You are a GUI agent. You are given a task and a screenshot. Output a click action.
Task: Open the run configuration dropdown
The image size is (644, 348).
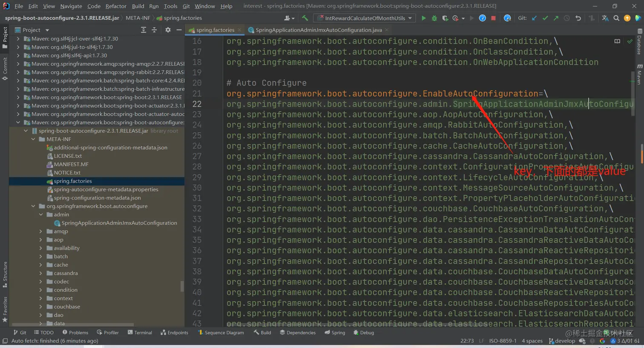(365, 18)
